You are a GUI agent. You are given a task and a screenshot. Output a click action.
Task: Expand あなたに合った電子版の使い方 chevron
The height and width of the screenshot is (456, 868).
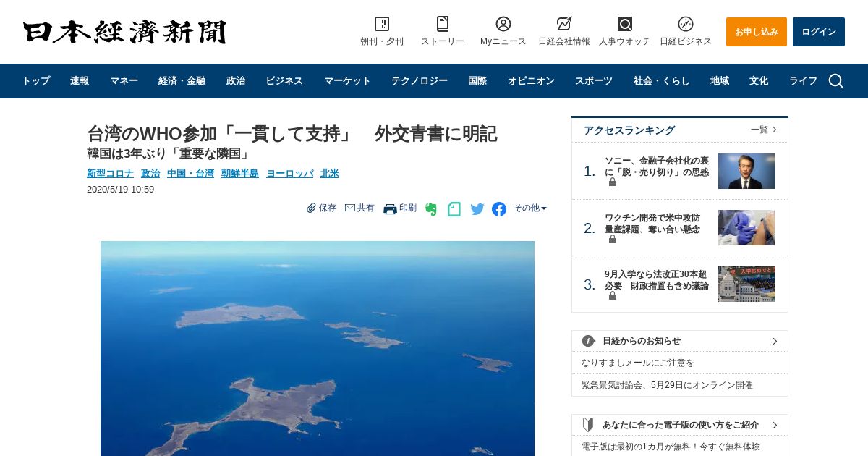(x=775, y=425)
